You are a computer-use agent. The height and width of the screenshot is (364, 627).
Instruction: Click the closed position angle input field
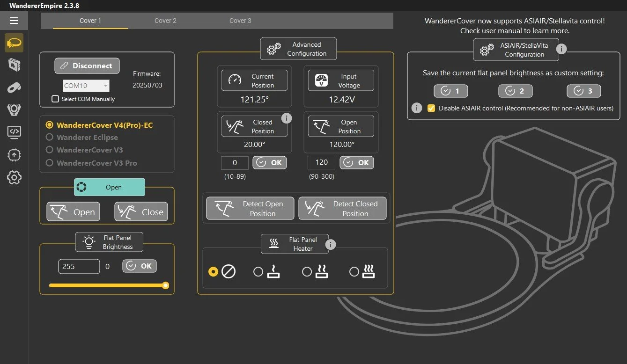pyautogui.click(x=235, y=162)
